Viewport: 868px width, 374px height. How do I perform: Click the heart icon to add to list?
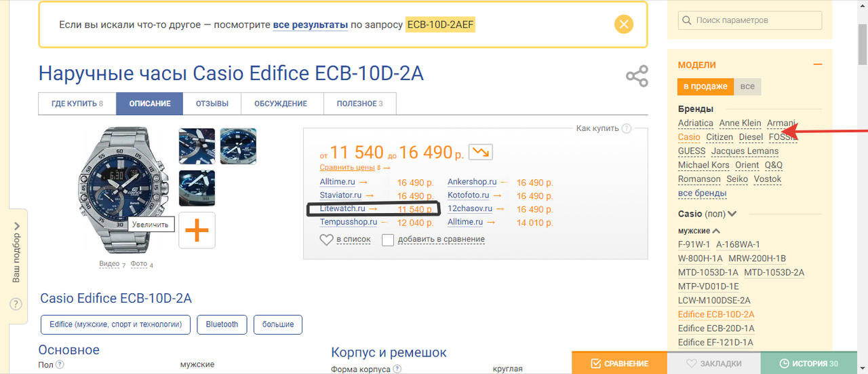point(326,240)
